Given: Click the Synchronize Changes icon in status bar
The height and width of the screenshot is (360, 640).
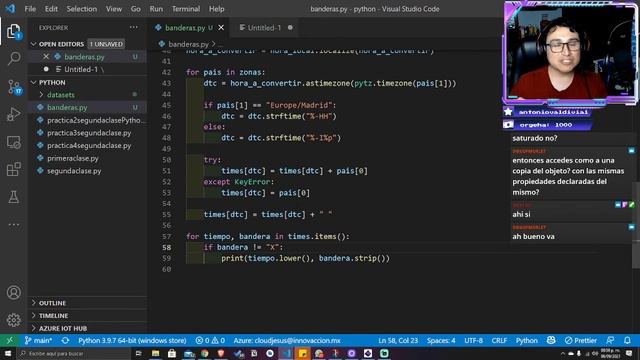Looking at the screenshot, I should (65, 340).
